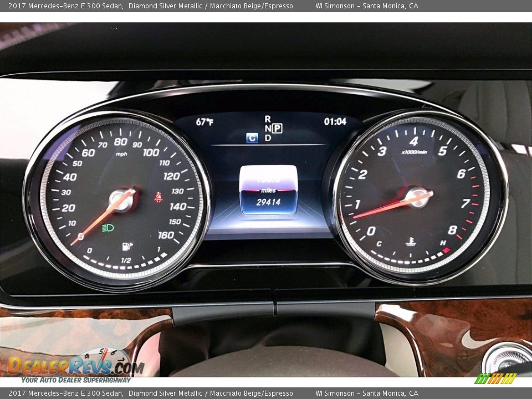
Task: Click the 2017 Mercedes-Benz E 300 Sedan caption
Action: pos(66,7)
